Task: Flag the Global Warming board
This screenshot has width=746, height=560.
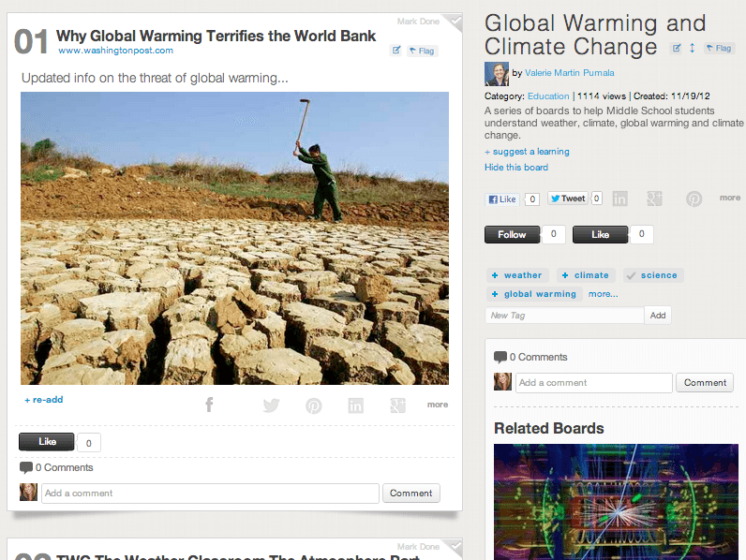Action: coord(720,48)
